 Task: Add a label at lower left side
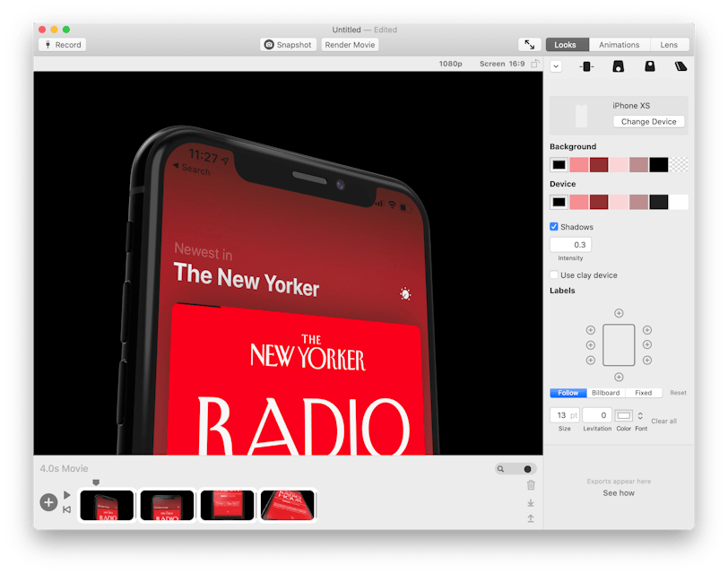(x=591, y=360)
